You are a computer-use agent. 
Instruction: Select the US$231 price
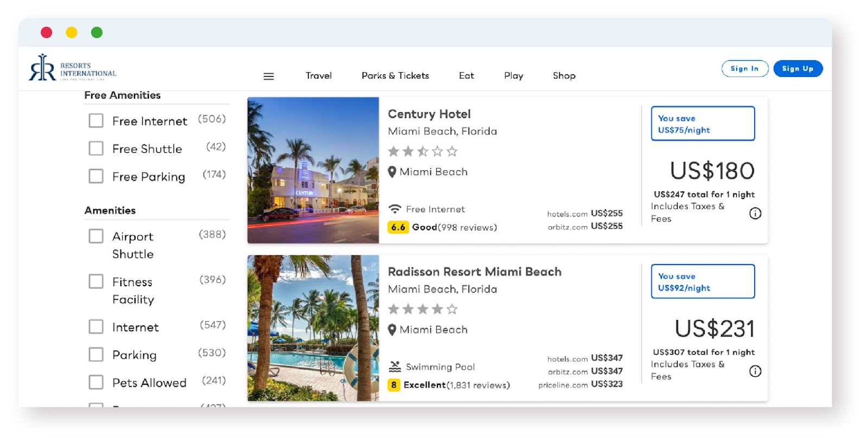coord(715,329)
